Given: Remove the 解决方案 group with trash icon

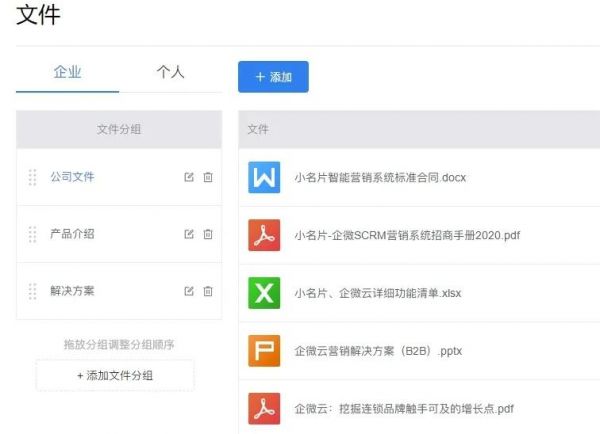Looking at the screenshot, I should (208, 291).
